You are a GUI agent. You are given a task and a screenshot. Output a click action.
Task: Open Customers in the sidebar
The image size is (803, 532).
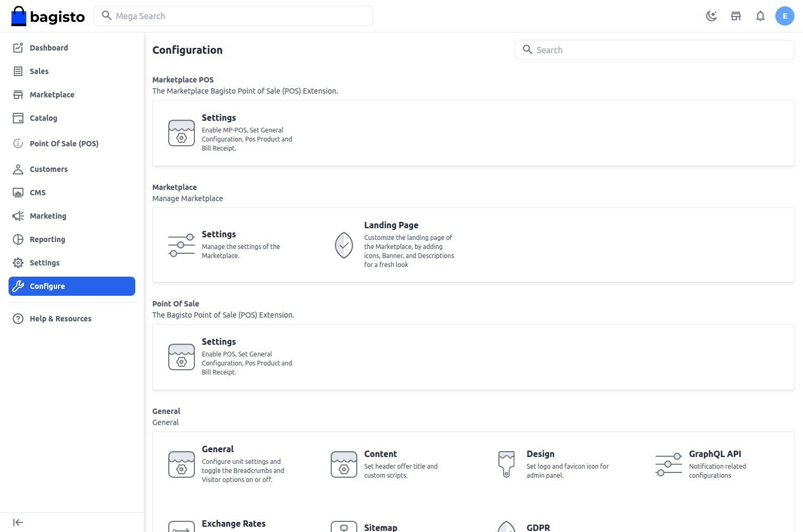tap(72, 169)
